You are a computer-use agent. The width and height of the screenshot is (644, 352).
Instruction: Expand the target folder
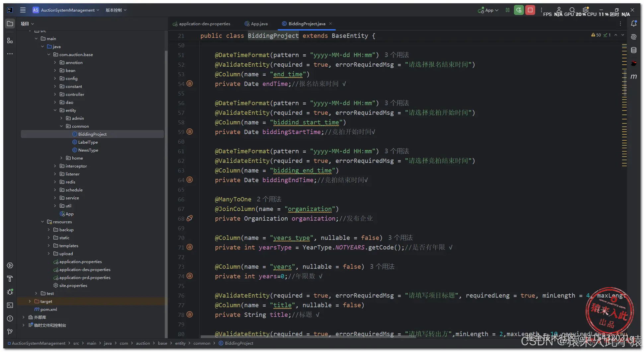tap(30, 301)
